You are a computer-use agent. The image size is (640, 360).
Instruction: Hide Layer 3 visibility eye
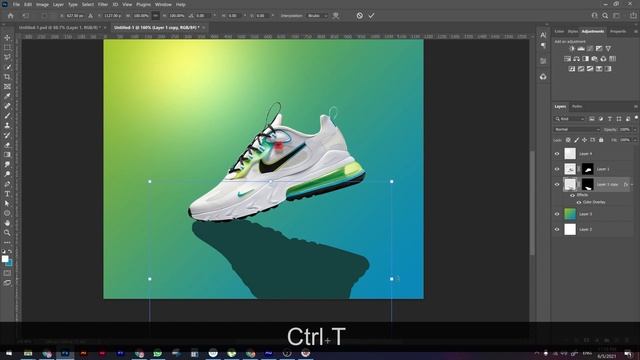tap(557, 214)
